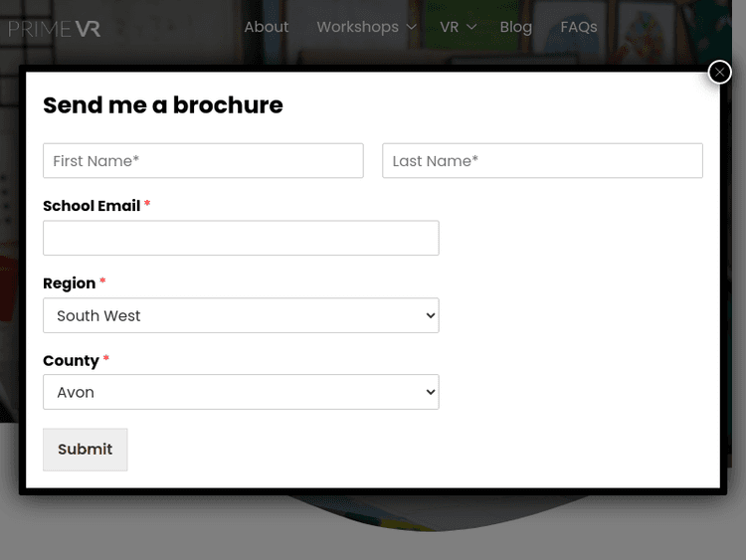Click the Region field label
The image size is (746, 560).
[69, 283]
